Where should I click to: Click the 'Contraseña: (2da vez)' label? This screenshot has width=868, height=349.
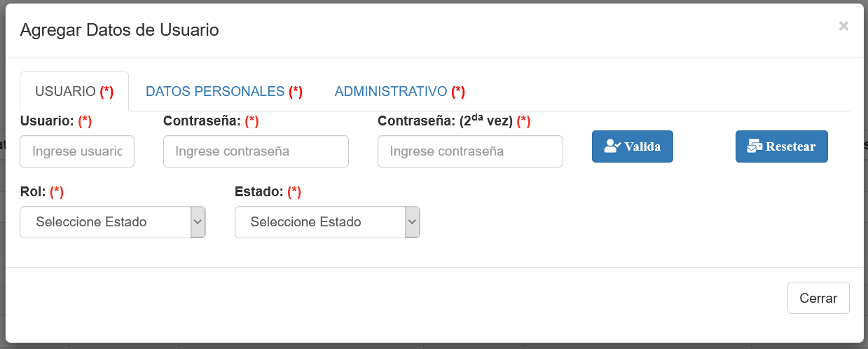pos(446,121)
